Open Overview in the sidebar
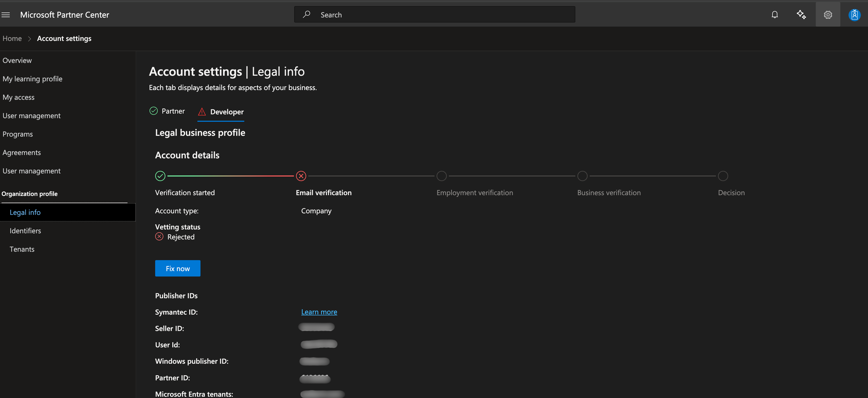This screenshot has height=398, width=868. click(x=17, y=60)
